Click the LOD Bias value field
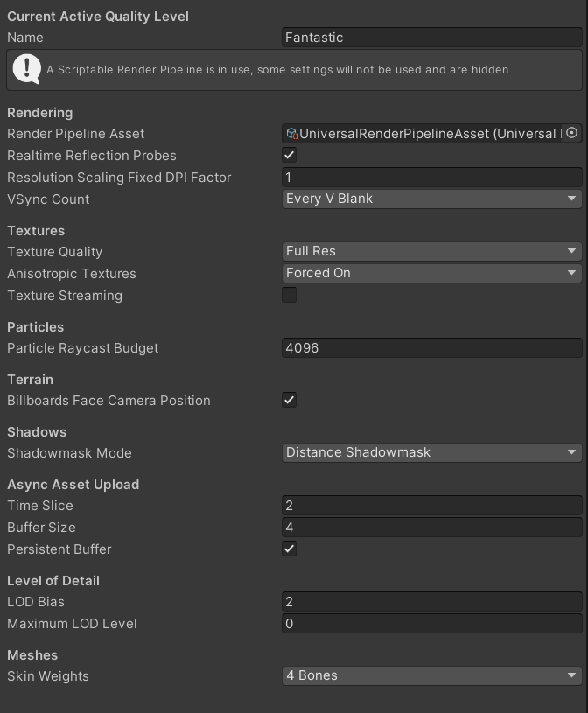The width and height of the screenshot is (588, 713). [432, 601]
